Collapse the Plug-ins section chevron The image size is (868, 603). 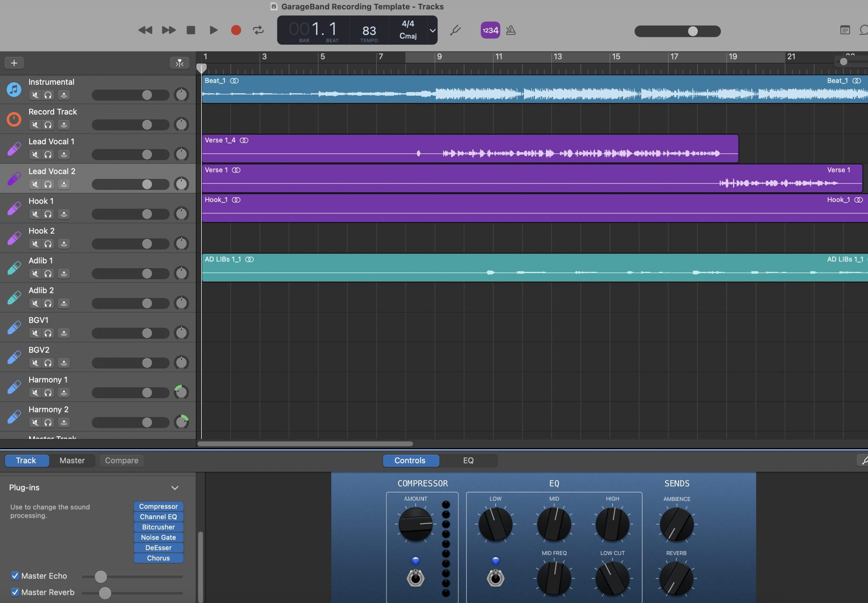175,488
